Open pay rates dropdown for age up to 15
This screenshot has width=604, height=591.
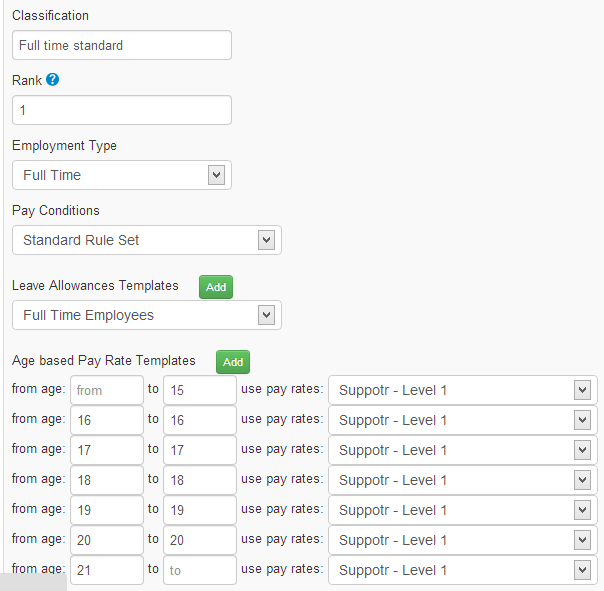point(462,390)
